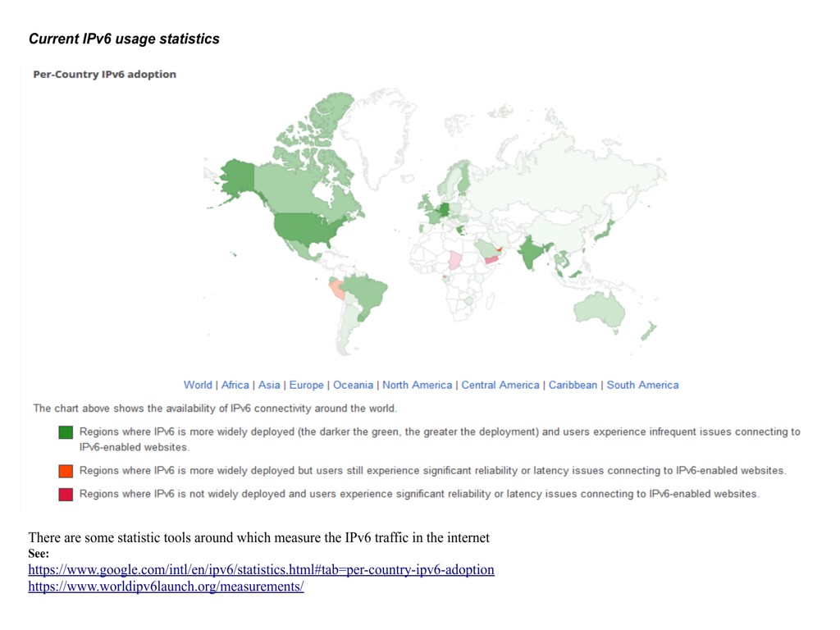Switch map to Asia

tap(269, 385)
